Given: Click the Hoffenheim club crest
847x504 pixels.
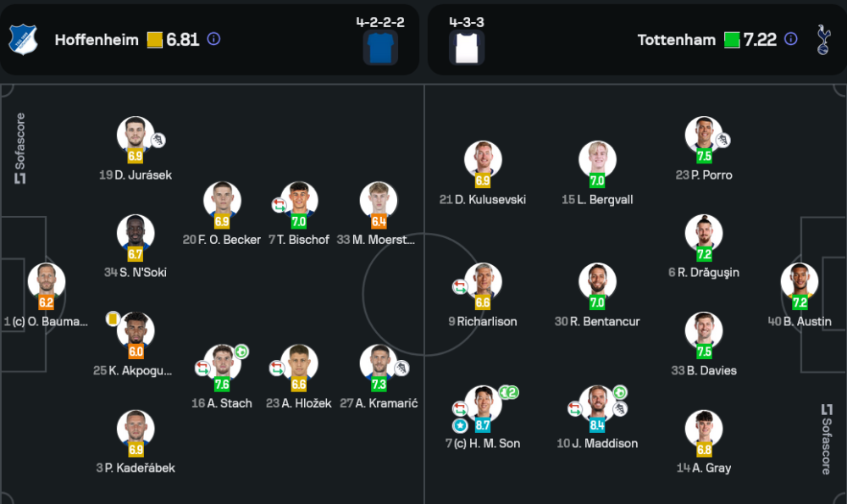Looking at the screenshot, I should pos(19,39).
